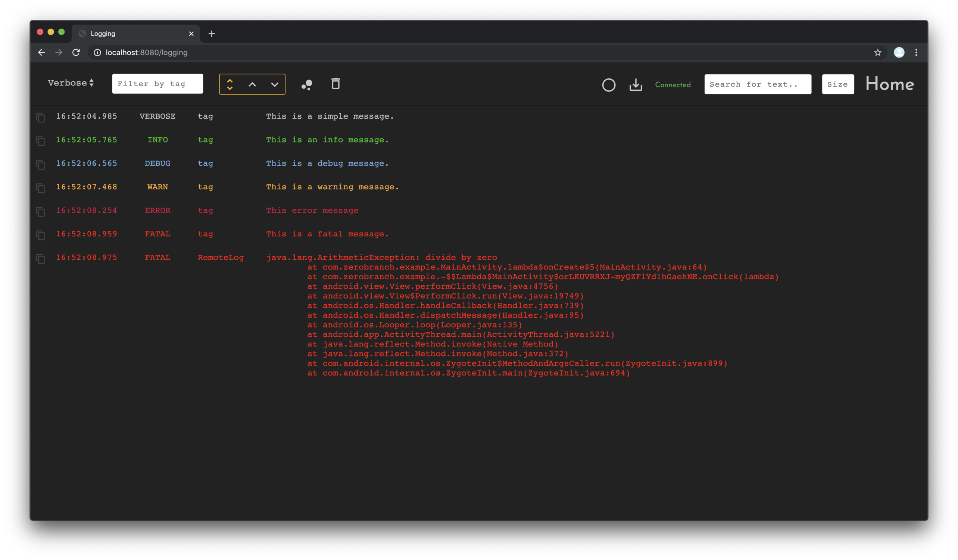Focus the Filter by tag field
The image size is (958, 560).
(x=157, y=84)
